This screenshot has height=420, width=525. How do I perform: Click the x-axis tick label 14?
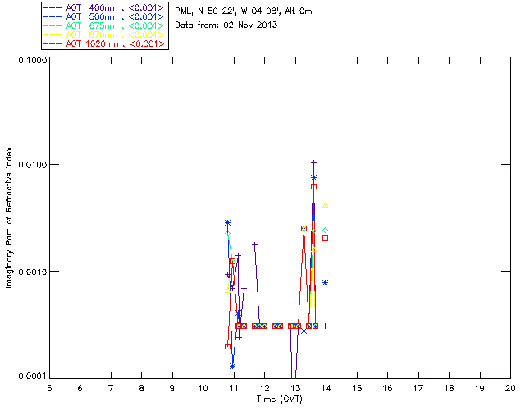(326, 388)
